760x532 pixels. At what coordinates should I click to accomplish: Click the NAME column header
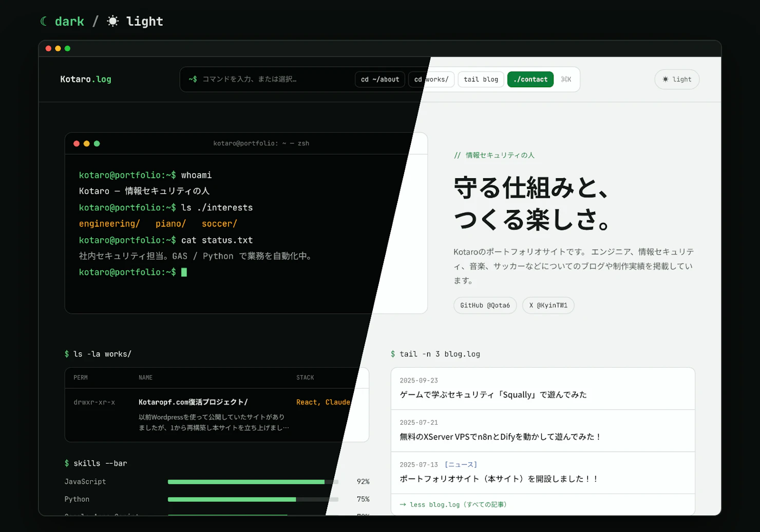tap(145, 377)
